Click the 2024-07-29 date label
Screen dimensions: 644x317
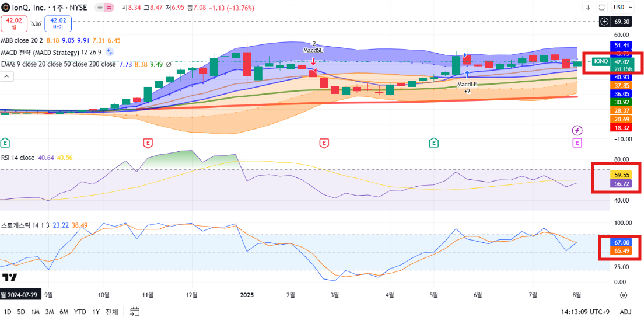click(x=20, y=295)
